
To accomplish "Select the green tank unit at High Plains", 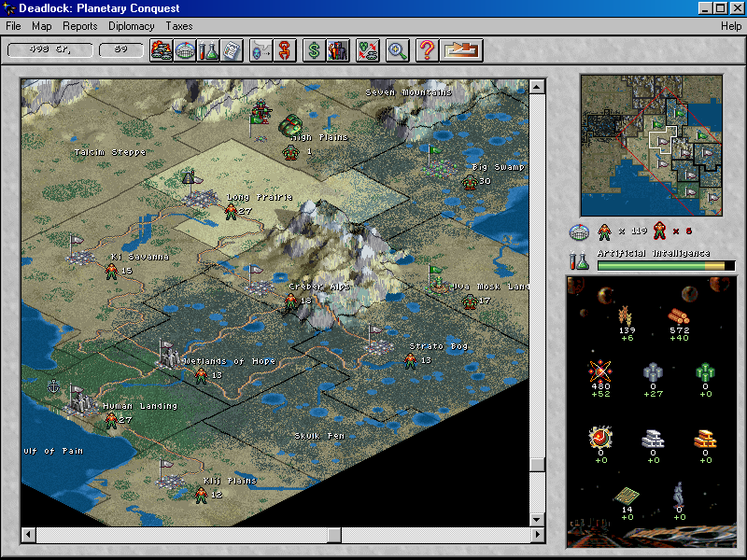I will 290,125.
